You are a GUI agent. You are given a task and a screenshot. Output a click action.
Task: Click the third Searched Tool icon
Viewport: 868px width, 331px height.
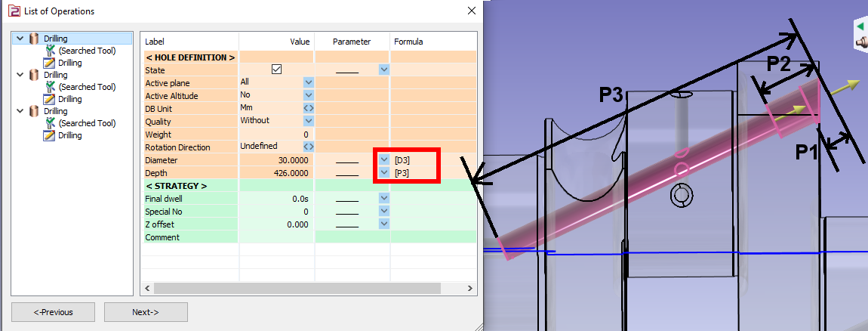(50, 123)
